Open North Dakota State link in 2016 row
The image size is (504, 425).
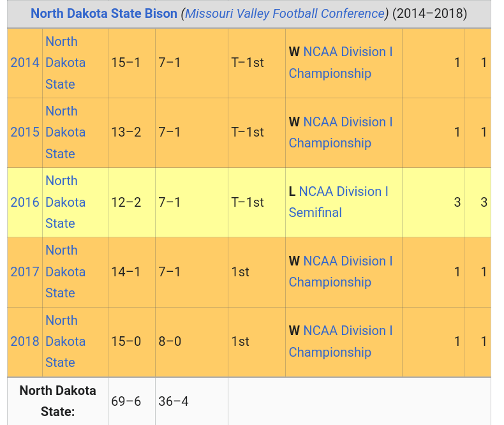(65, 202)
